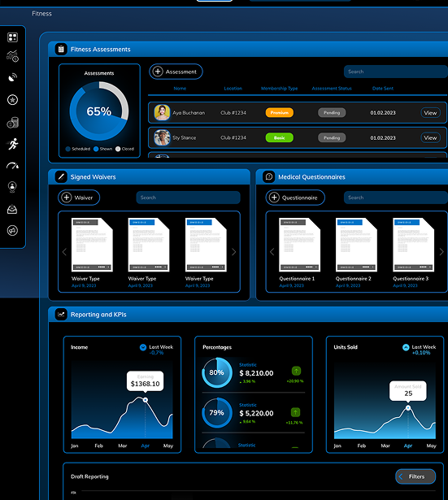Select the running person Fitness icon
448x500 pixels.
[x=13, y=144]
